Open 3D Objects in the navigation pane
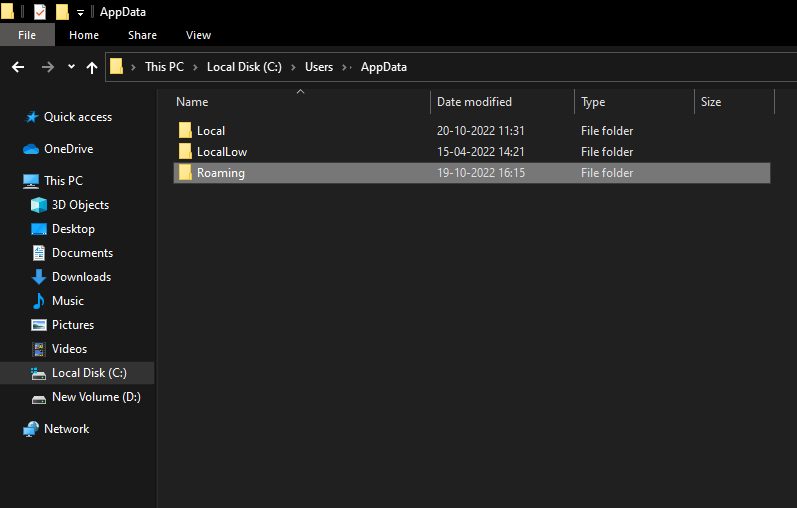The image size is (797, 508). [x=80, y=205]
